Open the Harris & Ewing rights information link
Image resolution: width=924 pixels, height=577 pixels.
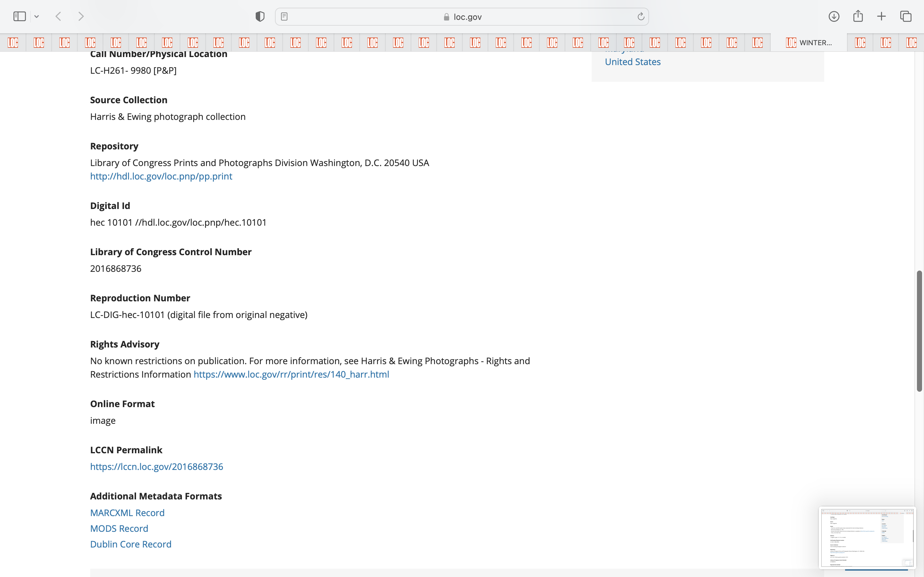click(x=291, y=374)
